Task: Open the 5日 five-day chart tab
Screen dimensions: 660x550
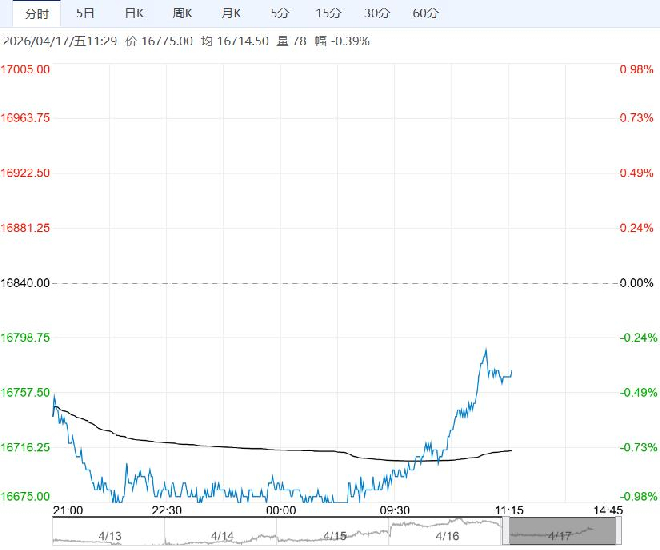Action: click(86, 13)
